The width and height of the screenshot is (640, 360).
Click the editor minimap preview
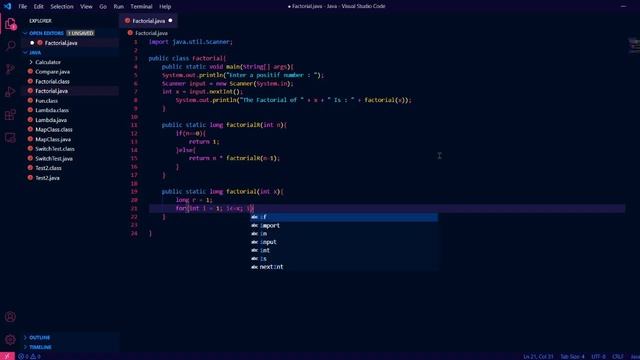633,45
